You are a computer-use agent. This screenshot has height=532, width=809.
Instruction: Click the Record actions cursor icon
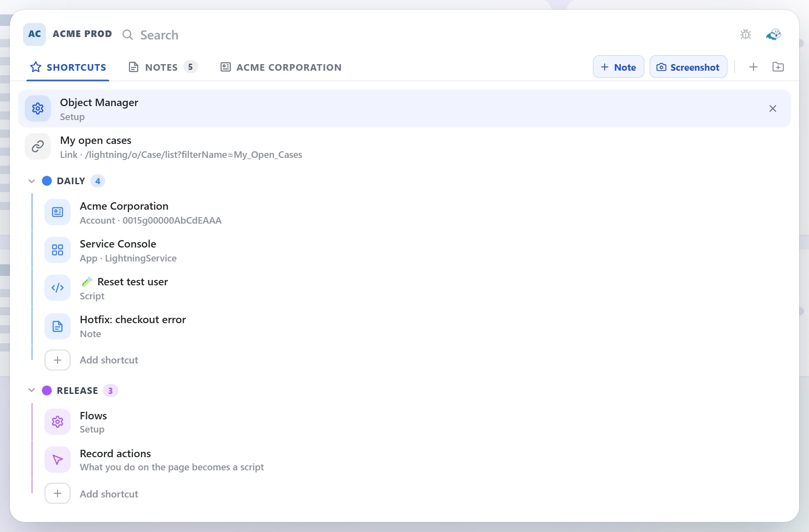click(58, 460)
